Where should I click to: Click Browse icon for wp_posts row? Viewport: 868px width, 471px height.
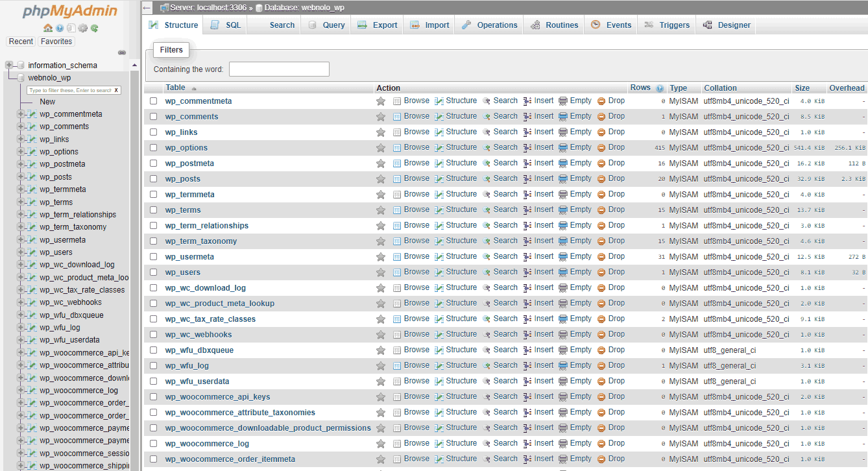coord(397,179)
